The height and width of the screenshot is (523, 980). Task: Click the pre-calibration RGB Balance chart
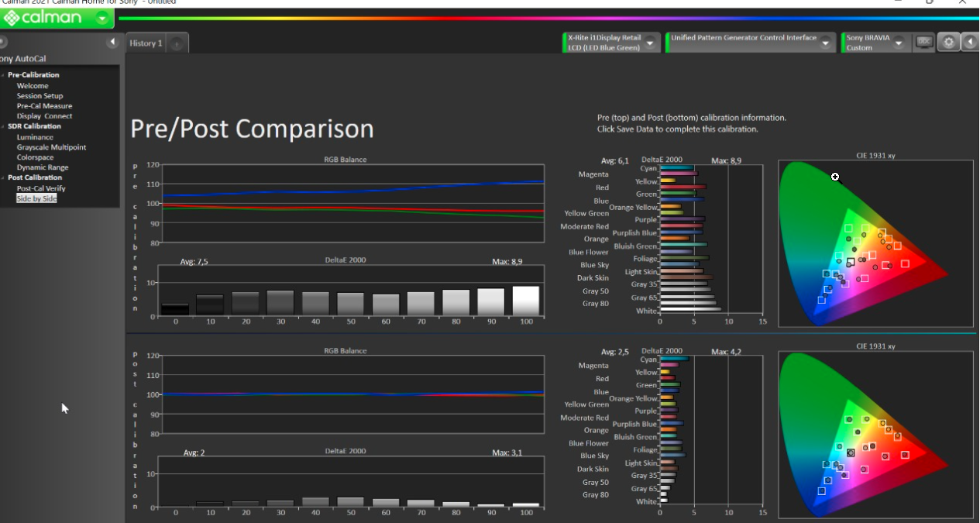click(353, 204)
